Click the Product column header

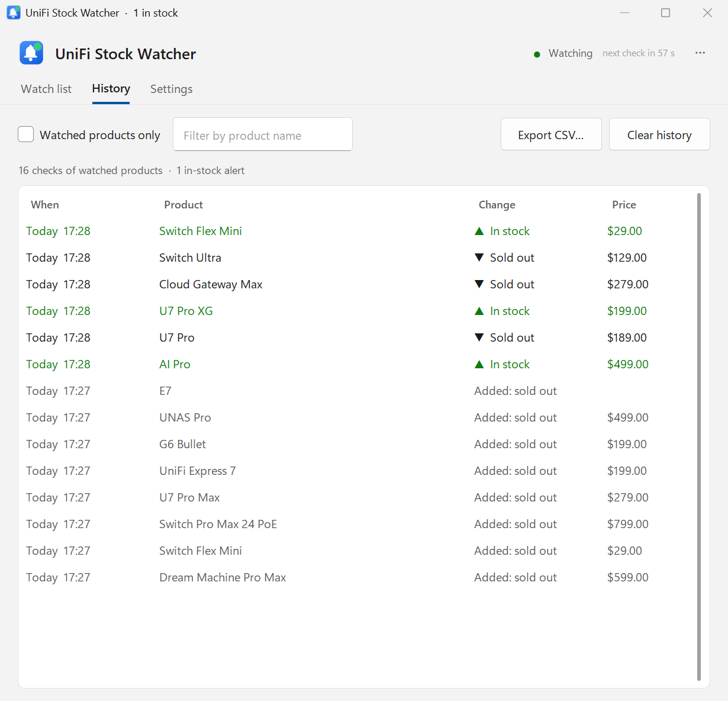click(183, 204)
